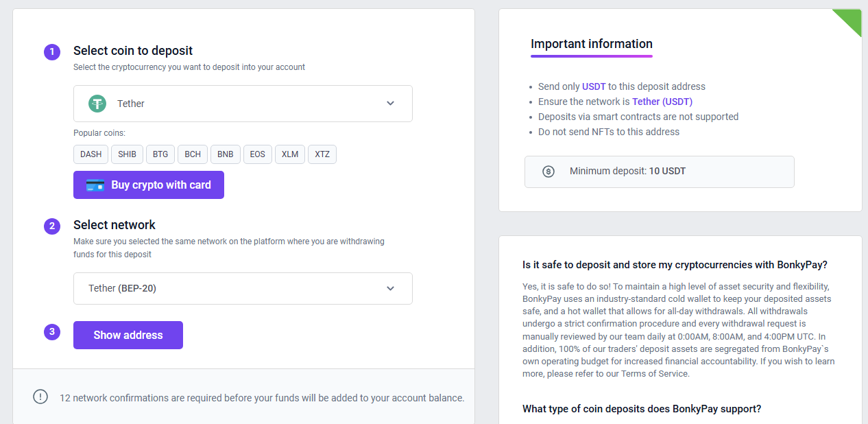
Task: Click the step 1 number badge
Action: coord(52,51)
